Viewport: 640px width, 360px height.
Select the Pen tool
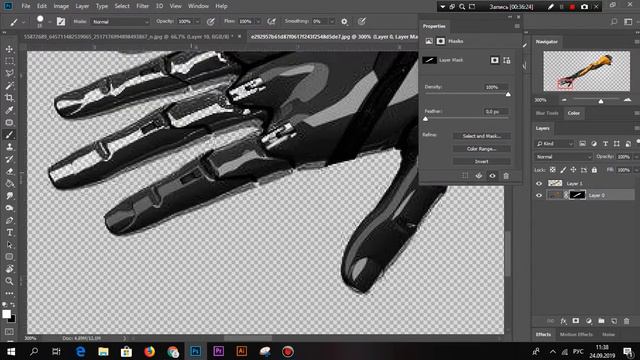9,220
